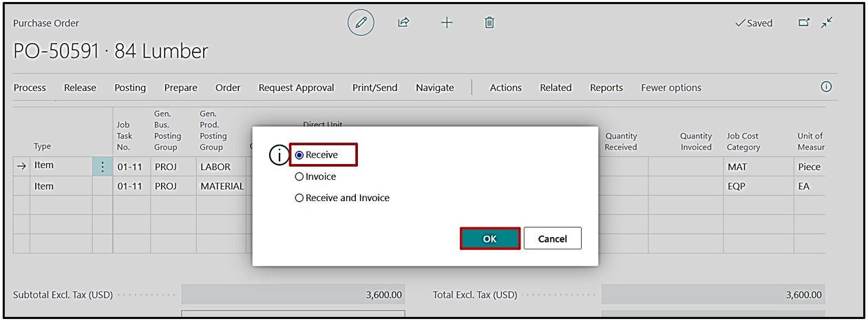Click the information icon at right of menu bar
868x321 pixels.
(826, 87)
